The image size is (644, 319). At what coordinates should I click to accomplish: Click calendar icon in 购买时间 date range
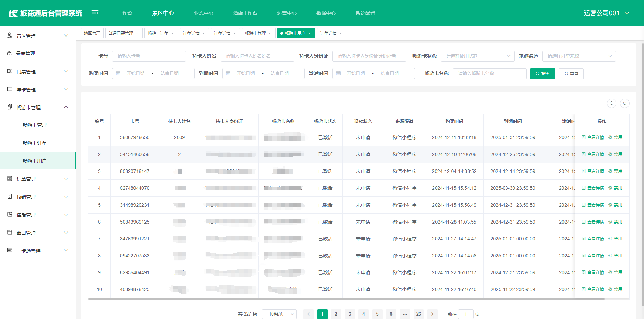coord(118,73)
